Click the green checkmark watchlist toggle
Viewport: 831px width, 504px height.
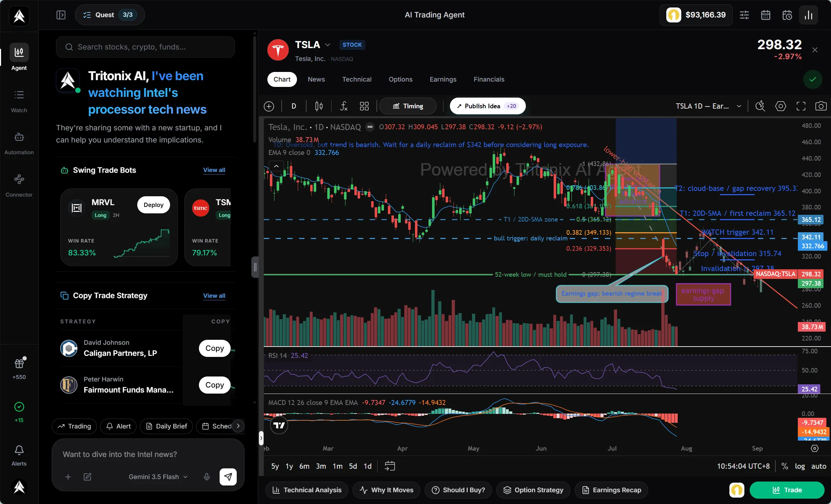(812, 79)
